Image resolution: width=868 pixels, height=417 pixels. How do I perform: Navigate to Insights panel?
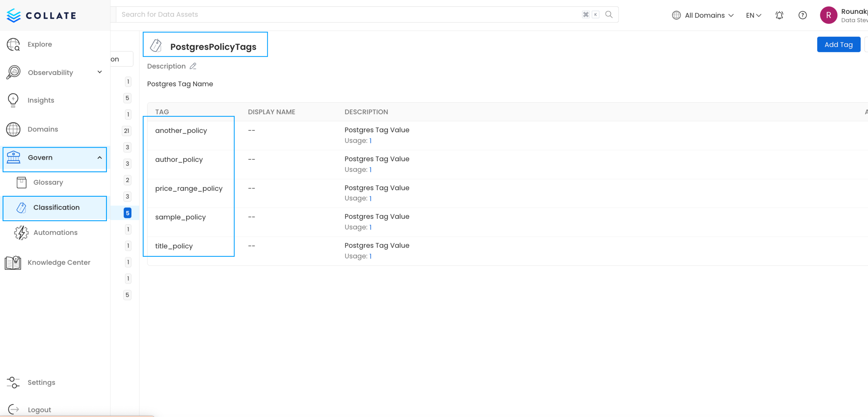pyautogui.click(x=41, y=100)
